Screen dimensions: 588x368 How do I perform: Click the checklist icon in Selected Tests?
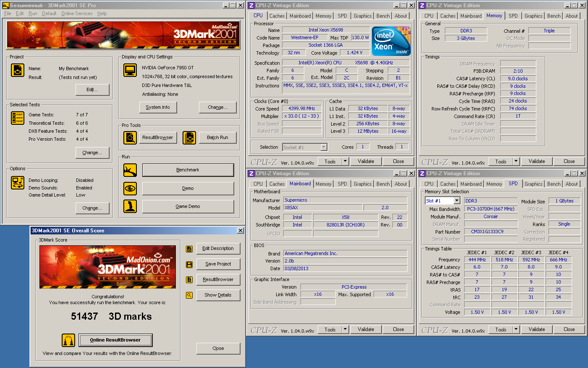point(18,118)
